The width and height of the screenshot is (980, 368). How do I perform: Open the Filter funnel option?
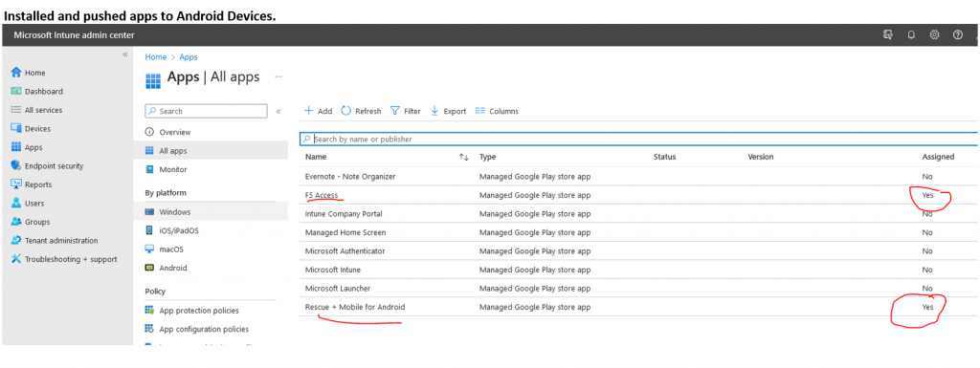pos(405,111)
